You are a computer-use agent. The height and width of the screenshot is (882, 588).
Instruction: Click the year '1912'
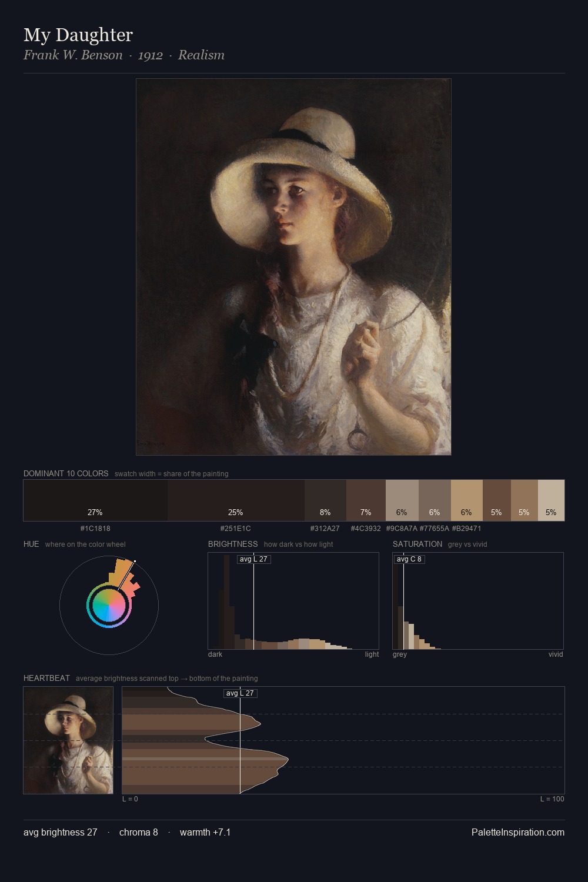[x=151, y=55]
